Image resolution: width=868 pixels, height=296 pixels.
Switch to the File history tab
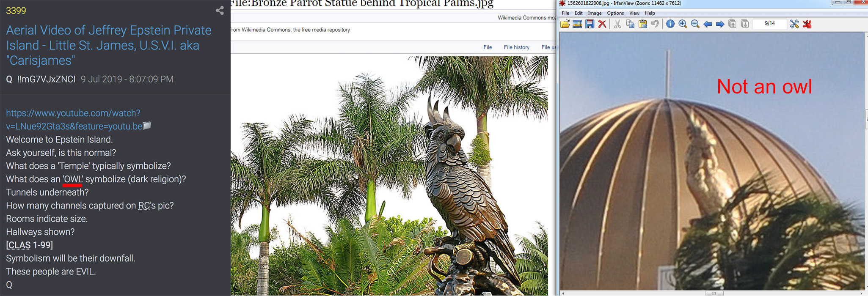516,47
